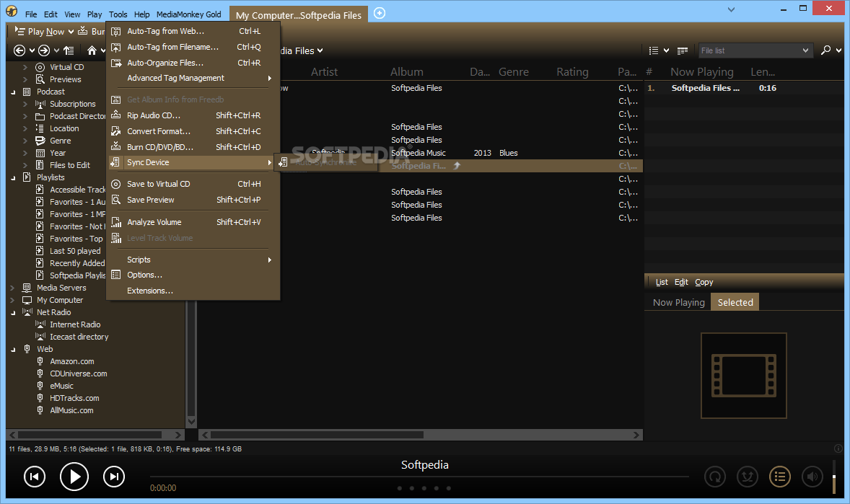Play the current track
Viewport: 850px width, 504px height.
[74, 477]
